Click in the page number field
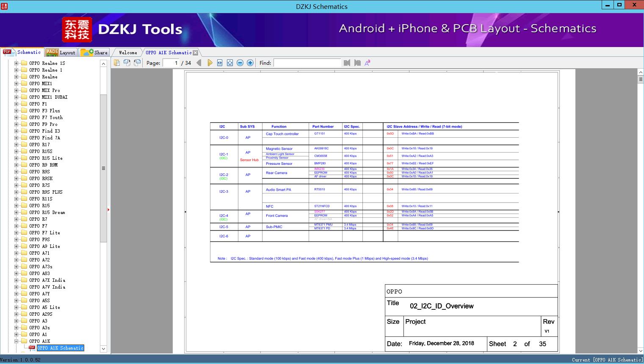 click(x=171, y=63)
